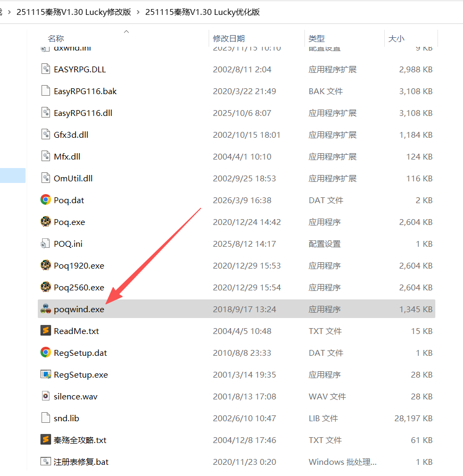Sort files by the 大小 column
Viewport: 463px width, 476px height.
396,38
